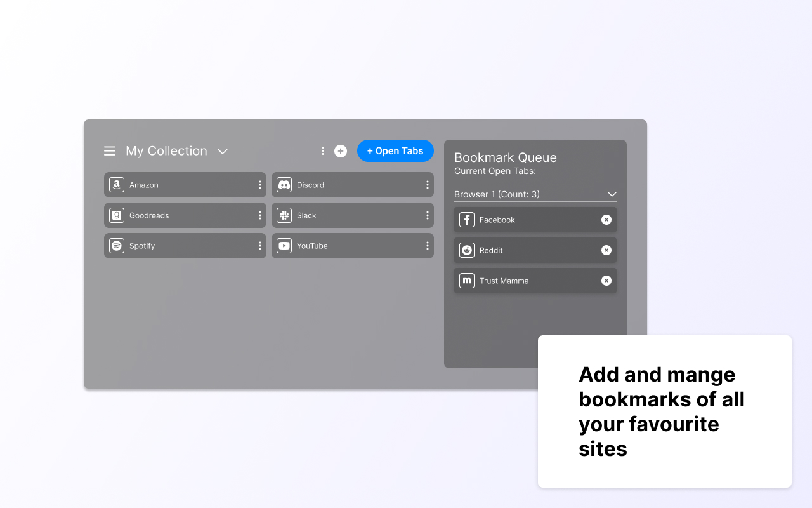The width and height of the screenshot is (812, 508).
Task: Click the round plus add-bookmark icon
Action: point(341,151)
